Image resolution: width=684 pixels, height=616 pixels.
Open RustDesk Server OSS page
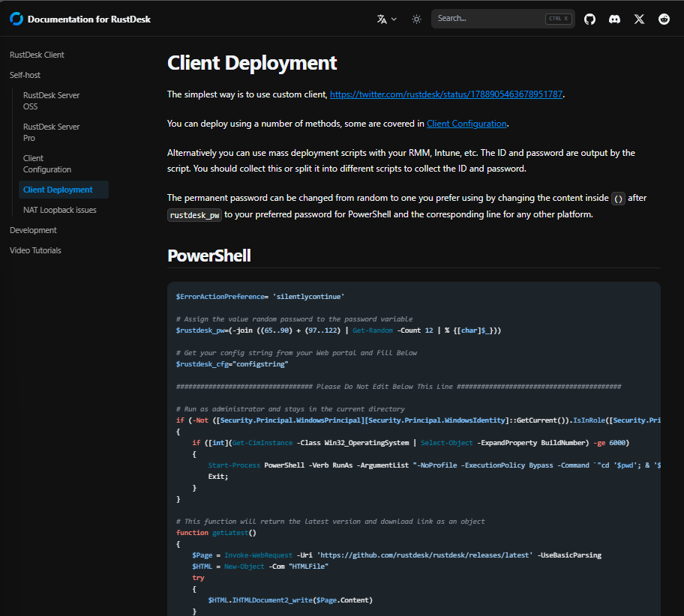[x=52, y=100]
